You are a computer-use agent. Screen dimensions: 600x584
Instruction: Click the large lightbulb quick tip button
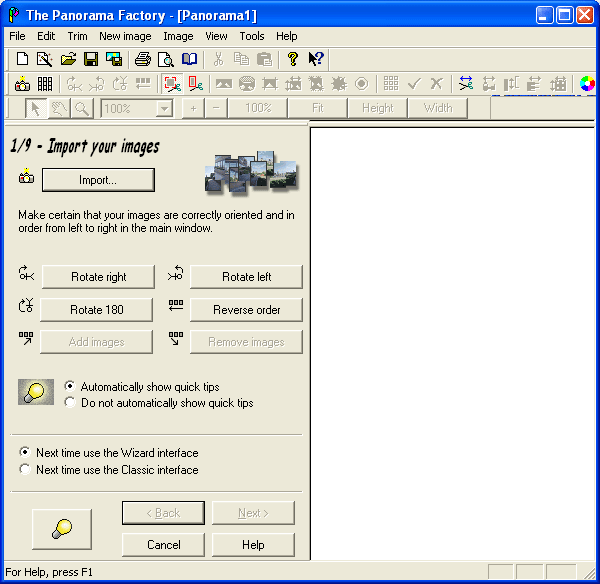click(x=62, y=529)
